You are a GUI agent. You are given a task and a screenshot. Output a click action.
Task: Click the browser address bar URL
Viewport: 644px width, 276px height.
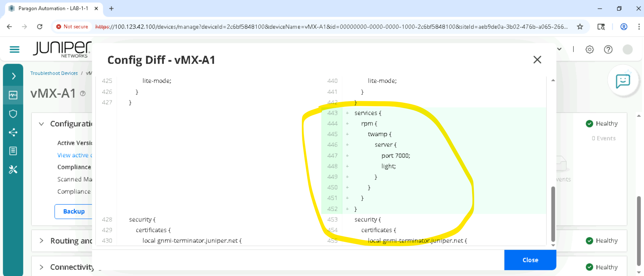coord(331,27)
